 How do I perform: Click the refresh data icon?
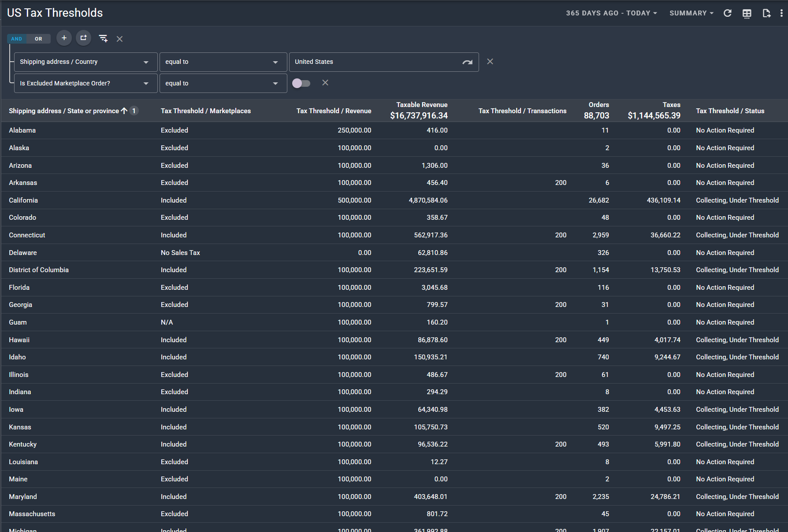[x=728, y=13]
